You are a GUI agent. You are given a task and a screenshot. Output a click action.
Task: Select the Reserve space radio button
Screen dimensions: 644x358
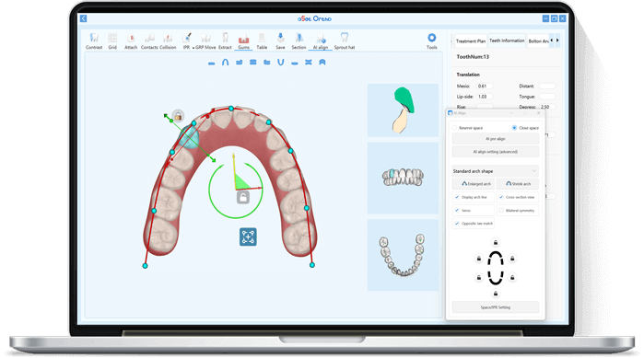click(x=454, y=128)
